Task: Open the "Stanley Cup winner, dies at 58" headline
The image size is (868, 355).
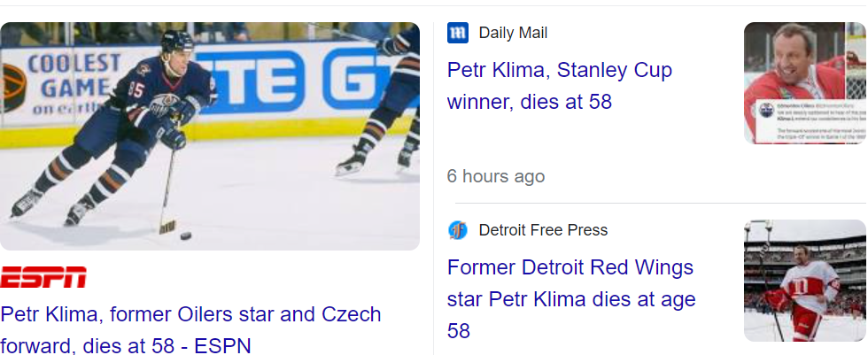Action: tap(559, 86)
